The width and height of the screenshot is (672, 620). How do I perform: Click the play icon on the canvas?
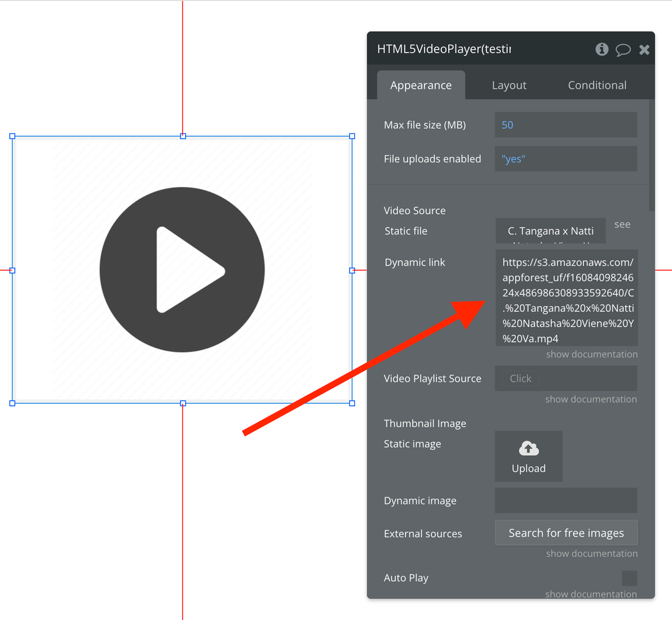[x=182, y=270]
